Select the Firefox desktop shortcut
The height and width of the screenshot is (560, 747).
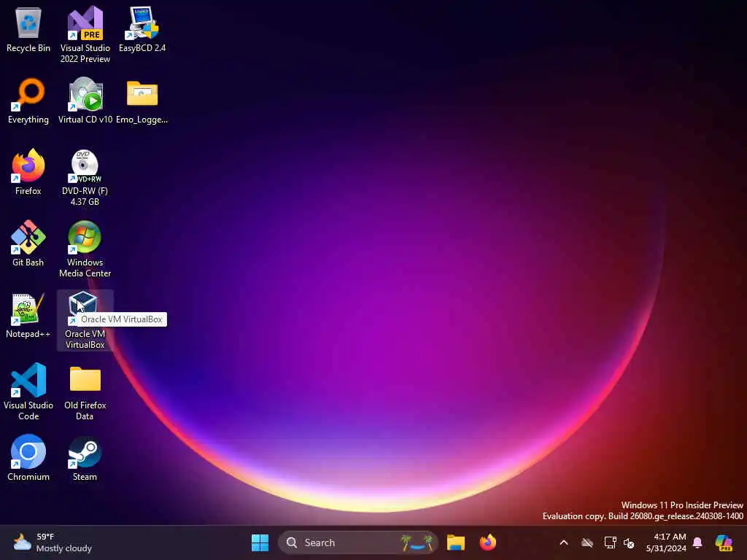[28, 172]
